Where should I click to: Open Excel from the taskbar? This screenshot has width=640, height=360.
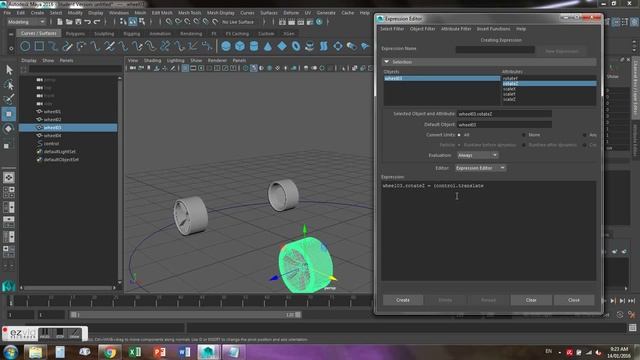[x=135, y=352]
